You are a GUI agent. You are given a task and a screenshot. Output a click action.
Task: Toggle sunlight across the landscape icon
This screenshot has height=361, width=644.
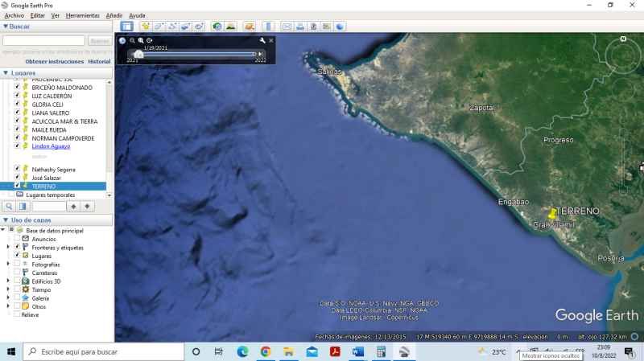point(231,27)
